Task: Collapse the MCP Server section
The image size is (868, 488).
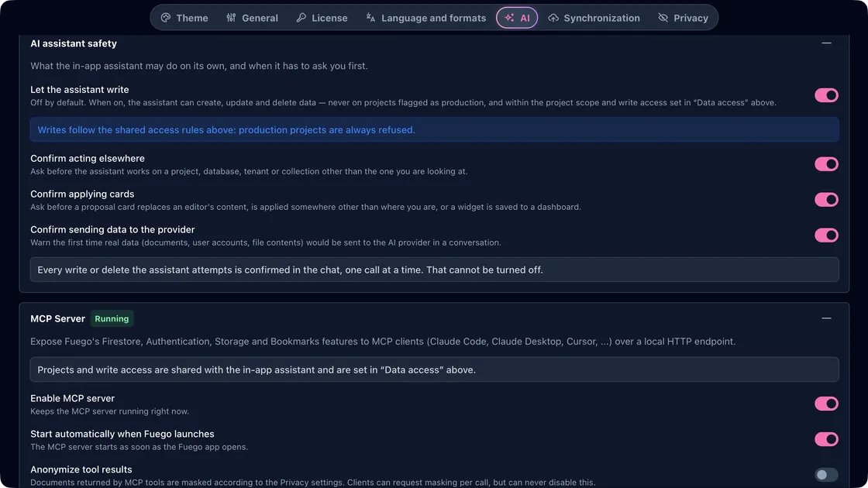Action: tap(826, 318)
